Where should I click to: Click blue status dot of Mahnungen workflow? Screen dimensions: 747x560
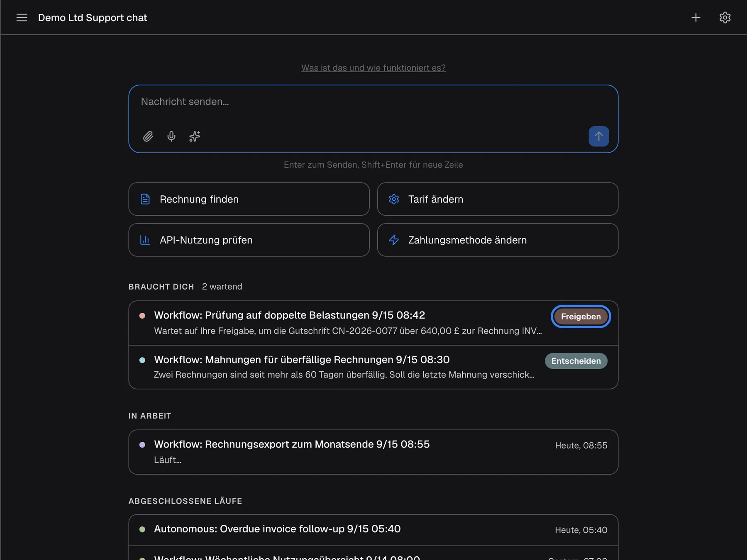(142, 360)
